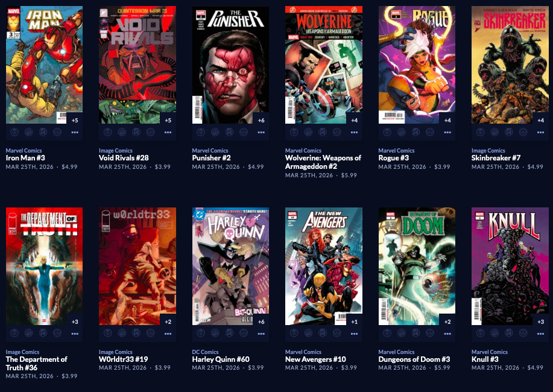This screenshot has height=392, width=553.
Task: Add New Avengers #10 to collection
Action: pos(308,334)
